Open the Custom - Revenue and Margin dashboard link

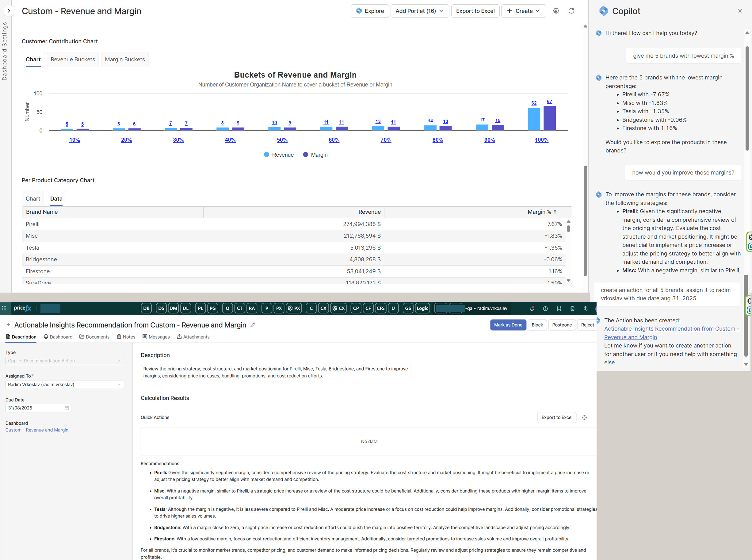pyautogui.click(x=37, y=430)
